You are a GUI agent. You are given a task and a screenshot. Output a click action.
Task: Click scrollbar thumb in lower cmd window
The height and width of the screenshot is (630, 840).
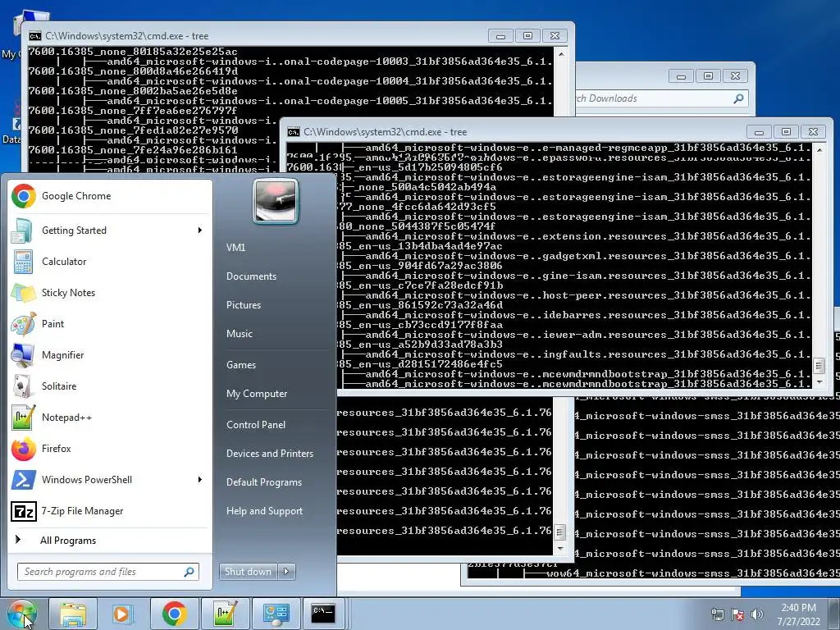tap(560, 532)
